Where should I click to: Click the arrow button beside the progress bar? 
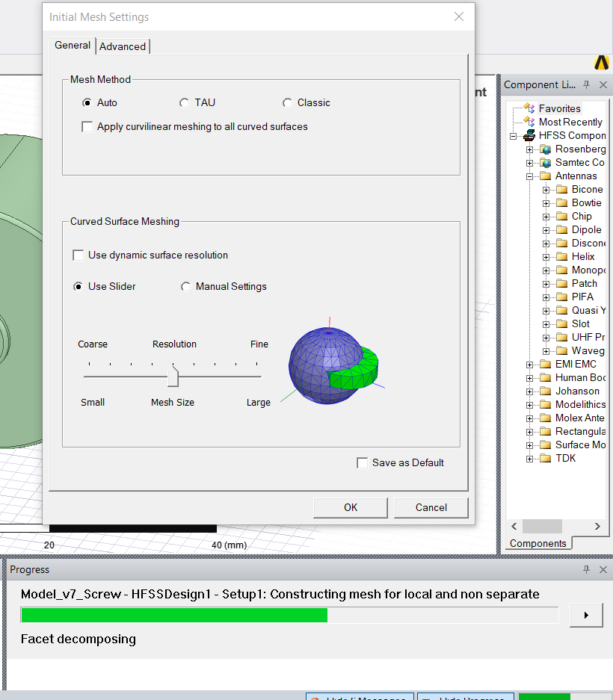click(586, 615)
